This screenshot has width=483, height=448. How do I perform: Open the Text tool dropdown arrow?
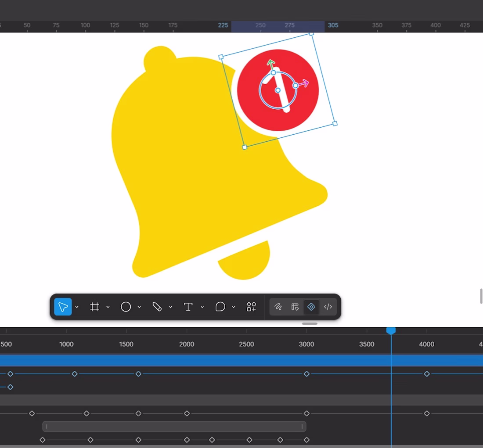202,307
